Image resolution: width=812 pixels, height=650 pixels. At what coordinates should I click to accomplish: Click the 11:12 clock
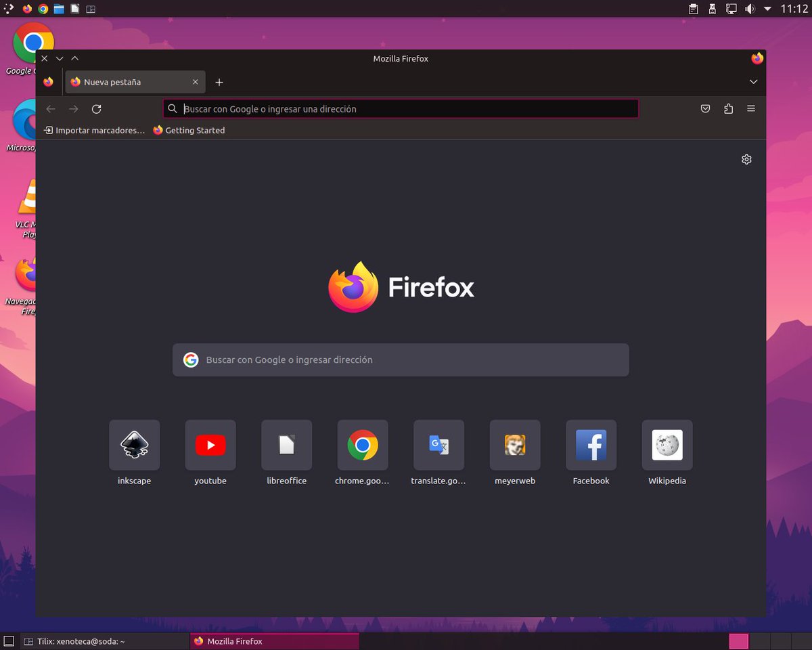794,9
